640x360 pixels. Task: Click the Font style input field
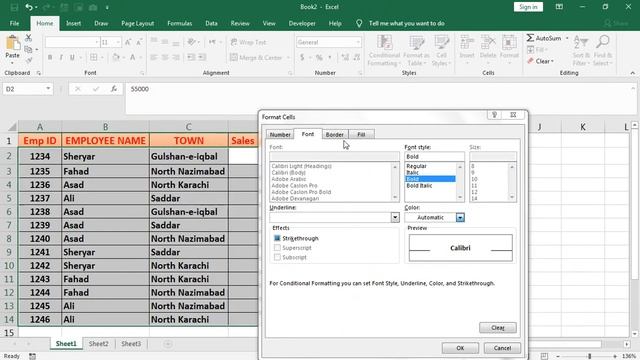pyautogui.click(x=434, y=156)
